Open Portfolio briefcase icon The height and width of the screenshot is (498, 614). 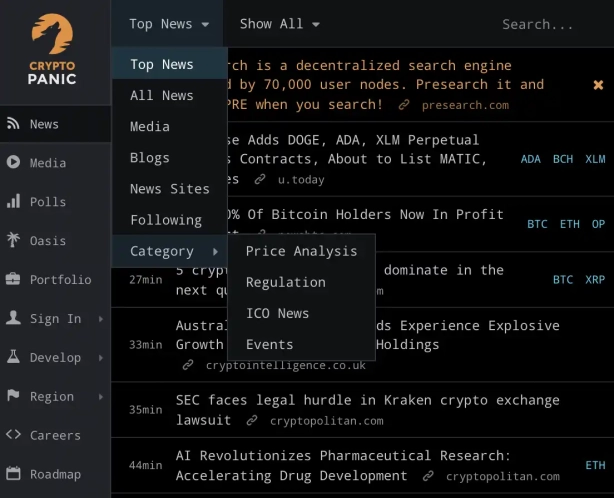13,279
